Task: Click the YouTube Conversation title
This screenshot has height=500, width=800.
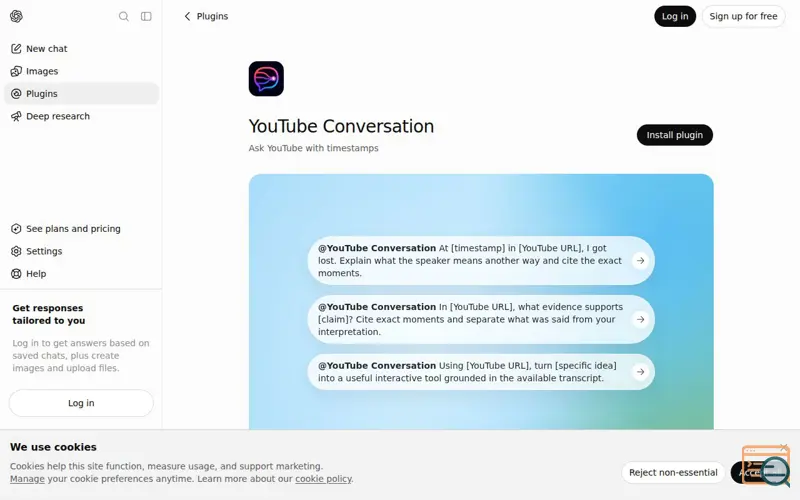Action: point(341,126)
